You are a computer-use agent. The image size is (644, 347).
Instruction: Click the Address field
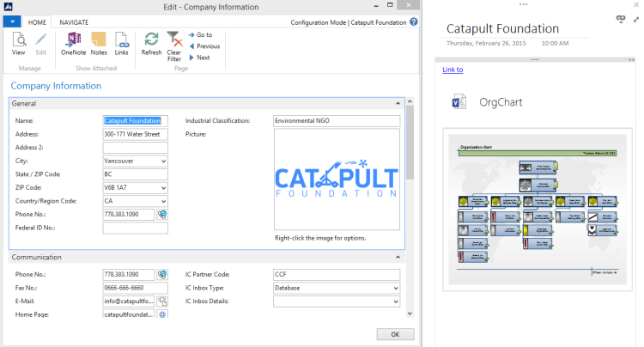coord(135,134)
